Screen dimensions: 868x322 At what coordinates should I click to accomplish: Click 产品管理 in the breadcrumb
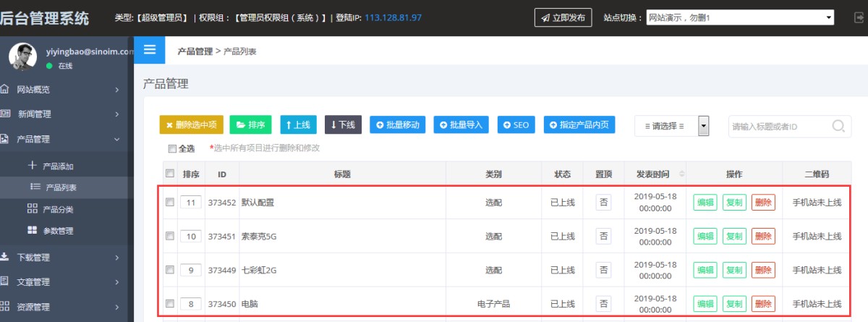(195, 51)
